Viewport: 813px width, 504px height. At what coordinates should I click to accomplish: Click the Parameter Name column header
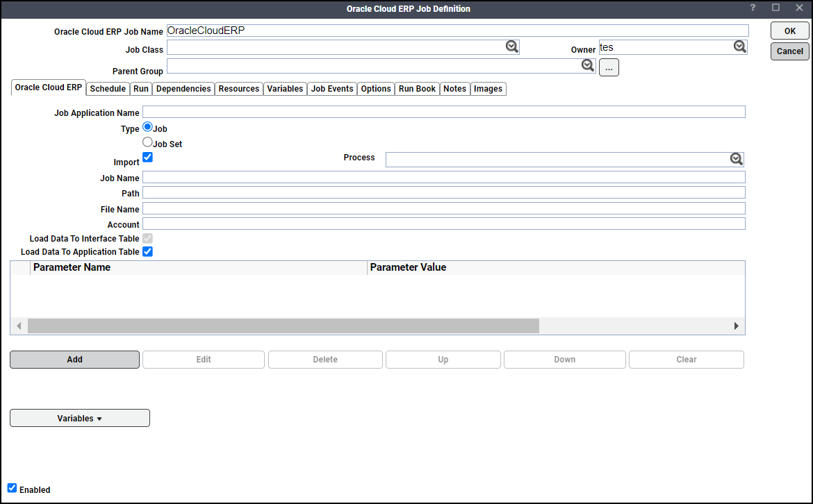199,267
